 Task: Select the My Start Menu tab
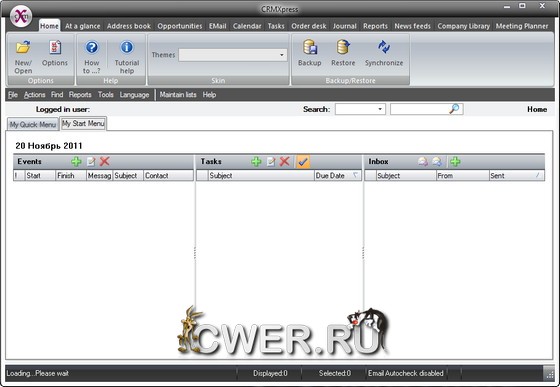pyautogui.click(x=83, y=124)
